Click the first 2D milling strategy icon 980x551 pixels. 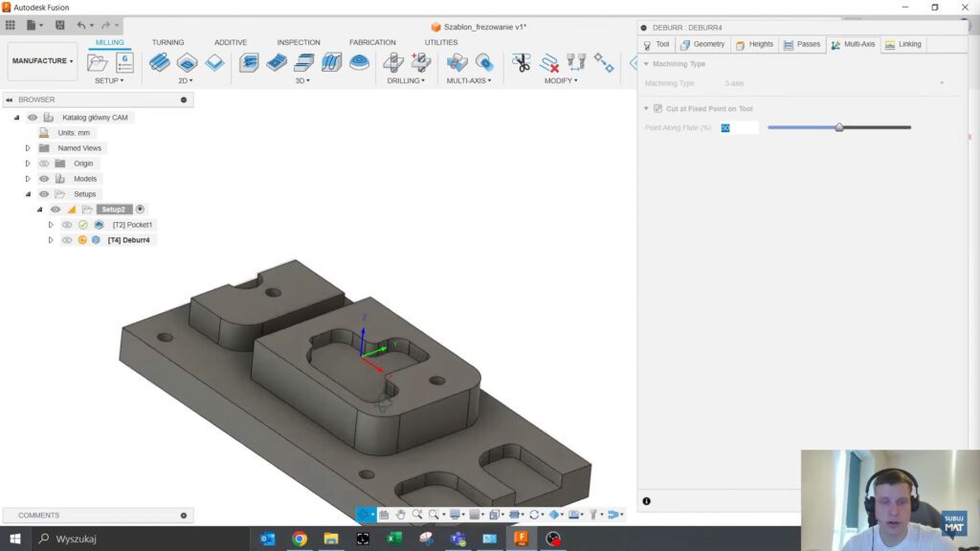[x=160, y=63]
